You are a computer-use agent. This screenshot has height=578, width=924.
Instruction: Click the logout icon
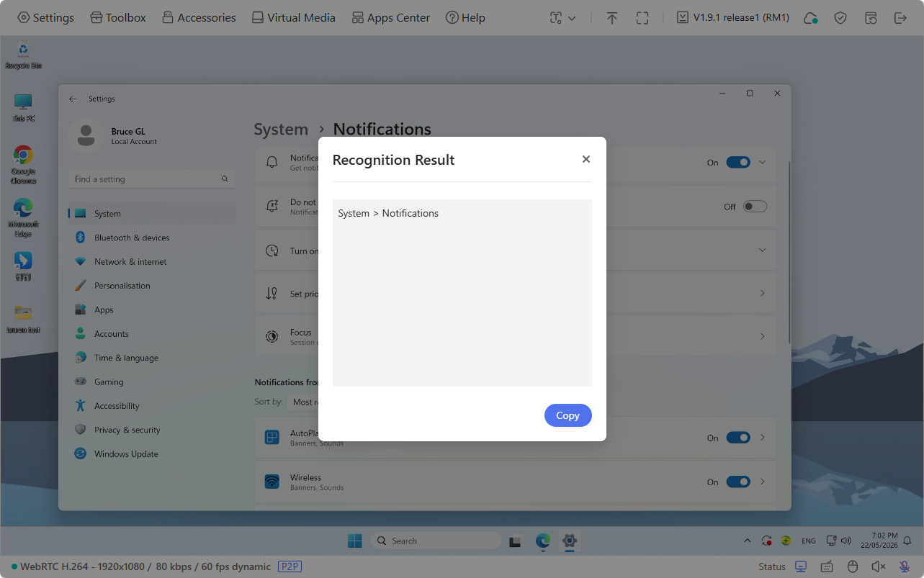(900, 18)
